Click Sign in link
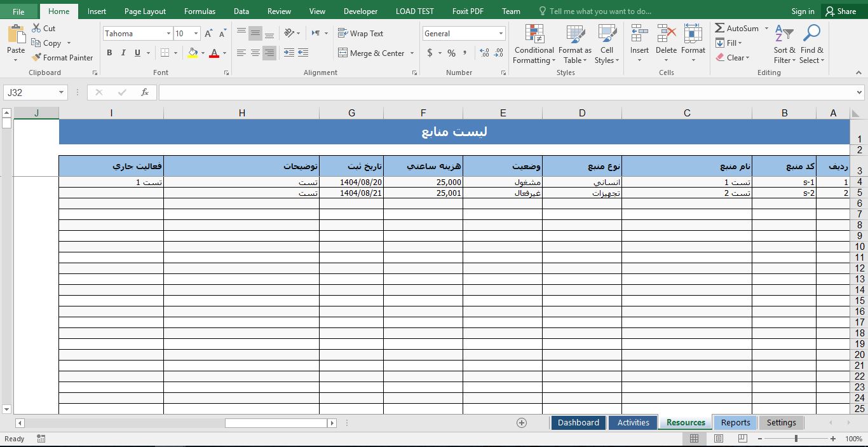The height and width of the screenshot is (447, 868). coord(803,11)
